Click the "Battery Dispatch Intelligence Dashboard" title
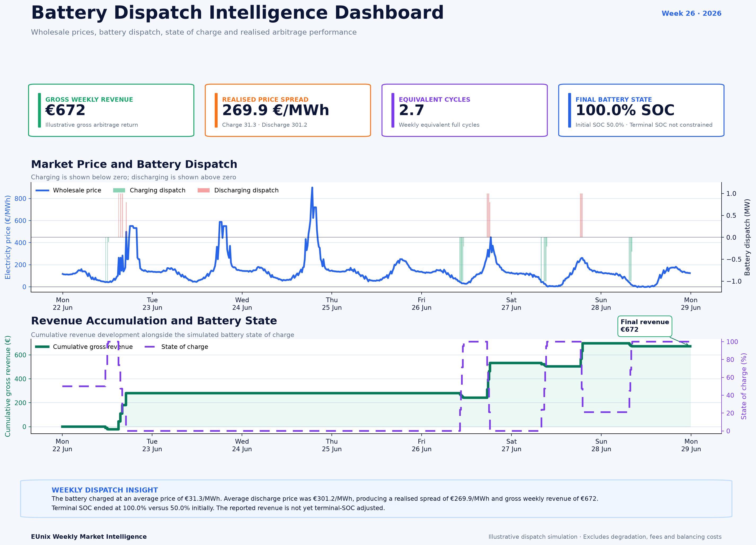This screenshot has width=756, height=545. (237, 13)
